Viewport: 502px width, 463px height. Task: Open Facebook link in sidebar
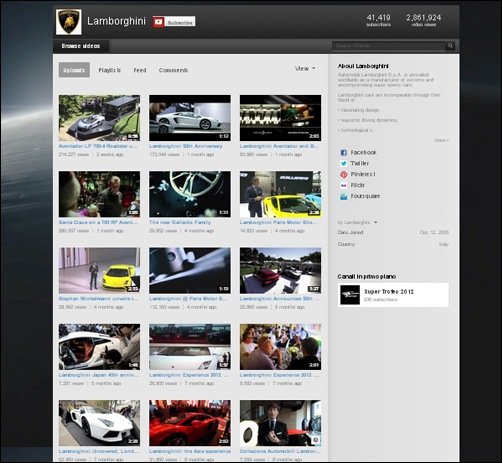click(x=363, y=152)
